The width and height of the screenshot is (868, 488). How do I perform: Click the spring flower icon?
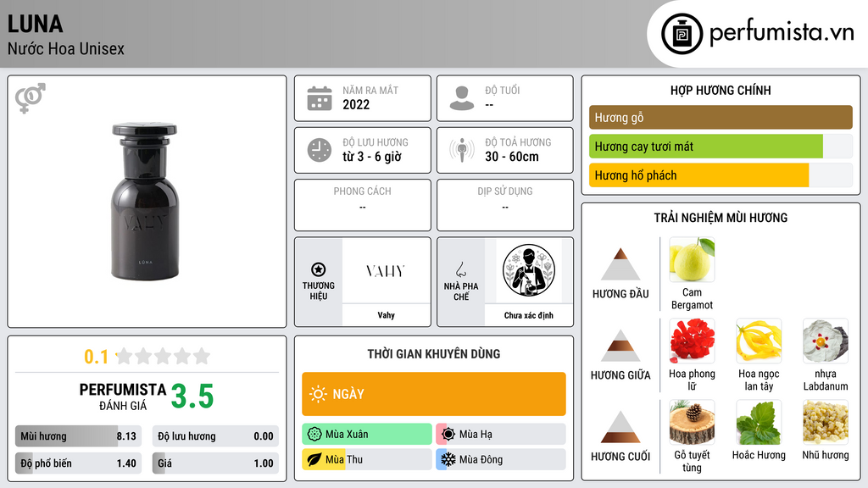[314, 435]
